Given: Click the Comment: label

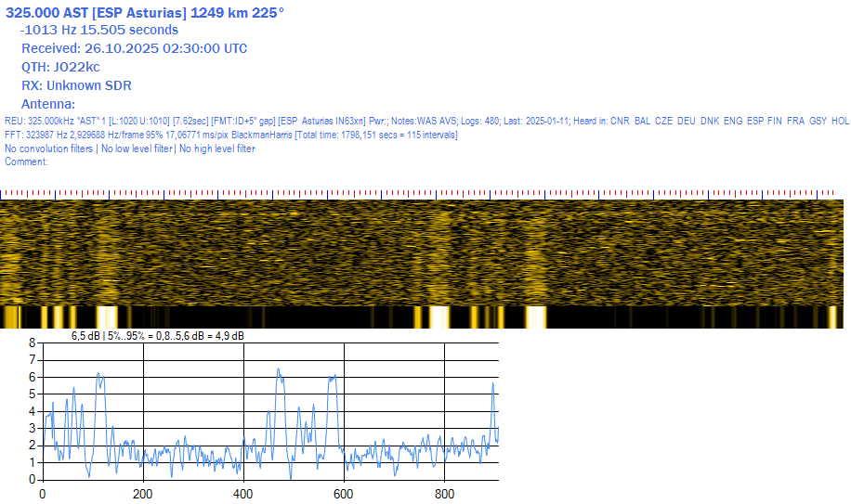Looking at the screenshot, I should pyautogui.click(x=26, y=162).
